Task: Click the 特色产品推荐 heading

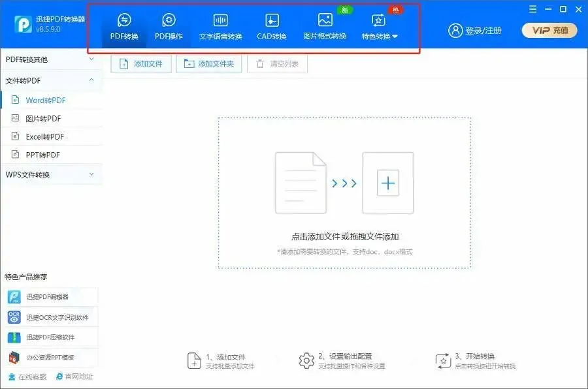Action: click(26, 277)
